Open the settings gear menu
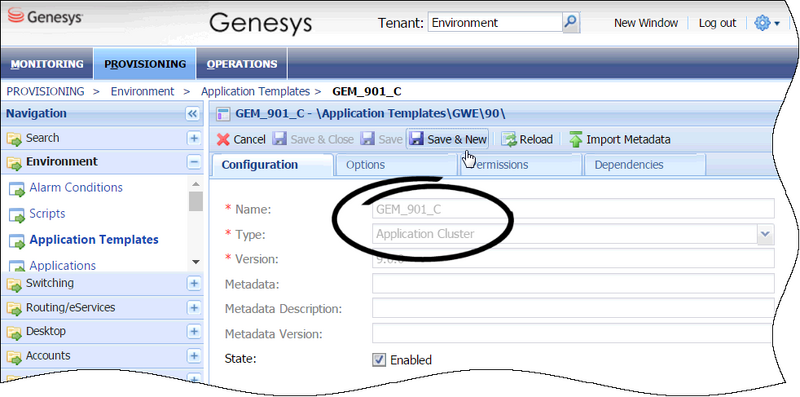The width and height of the screenshot is (800, 397). pyautogui.click(x=766, y=23)
